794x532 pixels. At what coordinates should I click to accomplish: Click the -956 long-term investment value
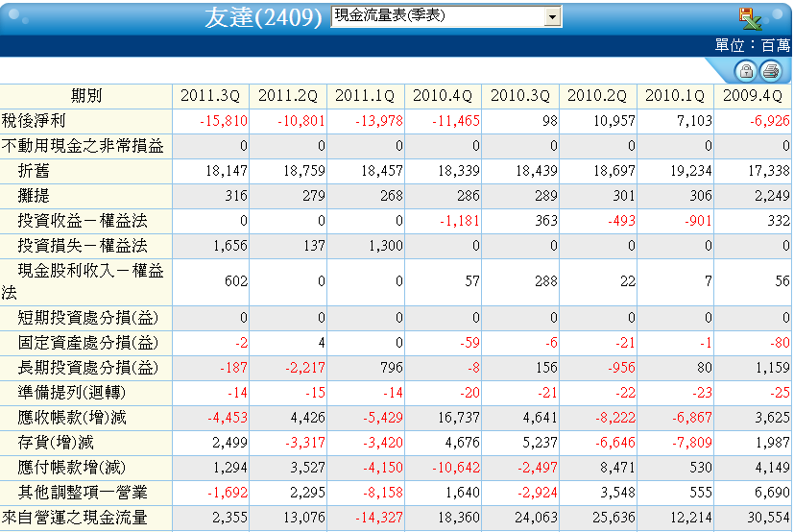(621, 368)
